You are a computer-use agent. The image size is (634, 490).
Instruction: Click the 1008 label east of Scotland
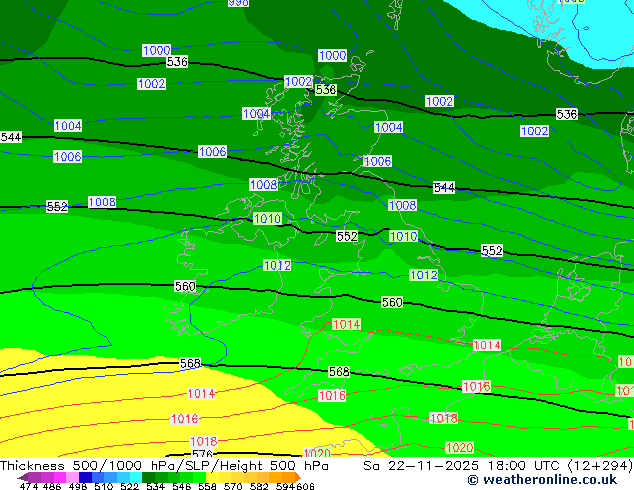click(x=403, y=205)
